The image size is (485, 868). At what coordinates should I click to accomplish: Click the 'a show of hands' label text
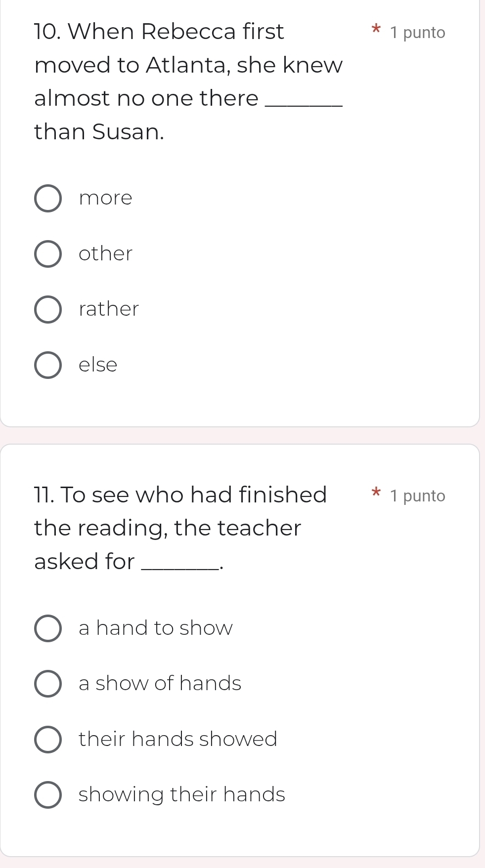[x=160, y=684]
